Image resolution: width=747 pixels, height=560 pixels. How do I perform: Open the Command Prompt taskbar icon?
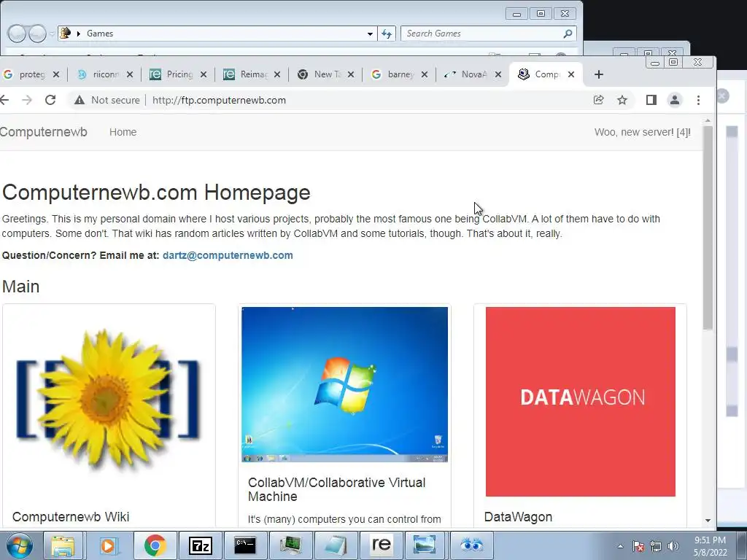click(x=245, y=545)
